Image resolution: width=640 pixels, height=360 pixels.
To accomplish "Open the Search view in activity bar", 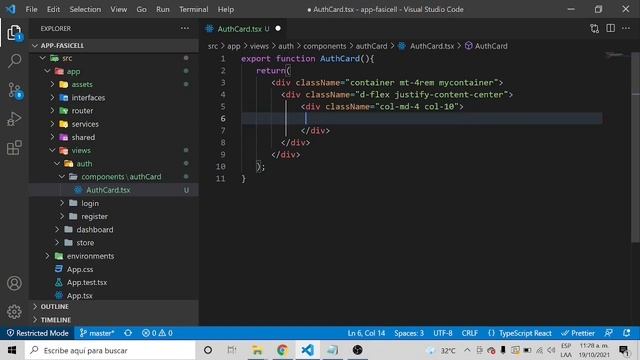I will [14, 61].
